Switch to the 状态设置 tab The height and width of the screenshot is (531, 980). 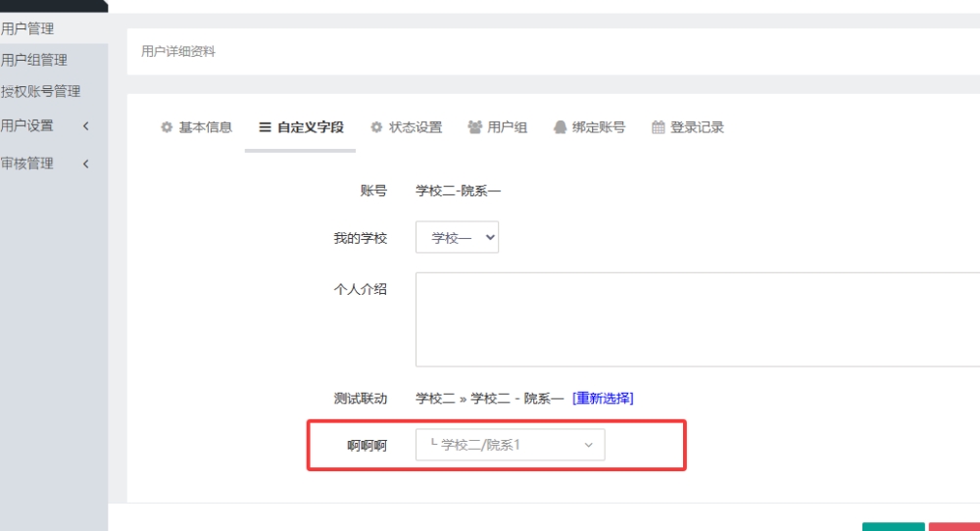(407, 127)
